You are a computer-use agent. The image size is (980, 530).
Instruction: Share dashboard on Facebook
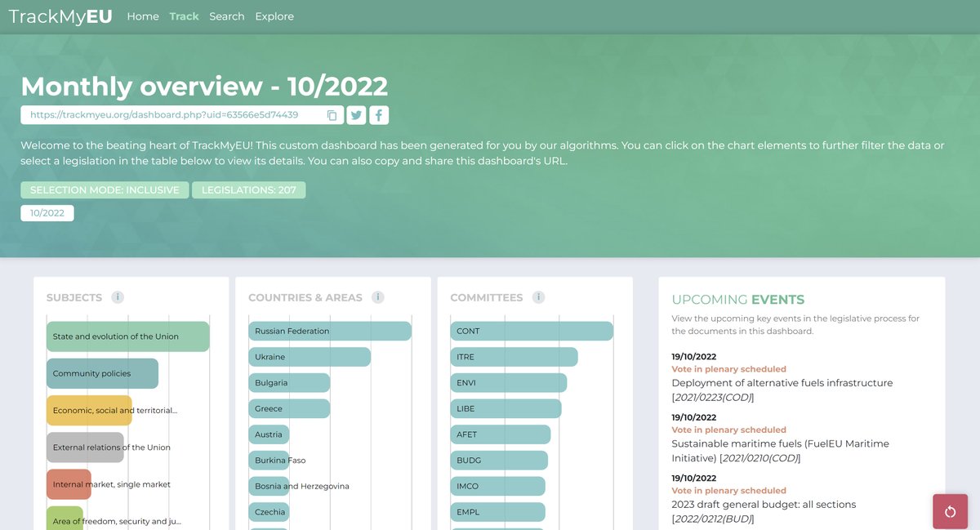(x=379, y=115)
